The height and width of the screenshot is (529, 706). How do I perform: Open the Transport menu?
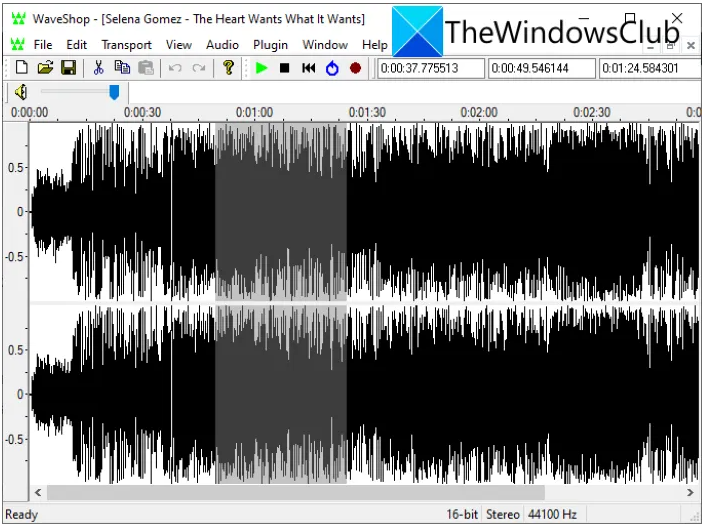pyautogui.click(x=127, y=45)
